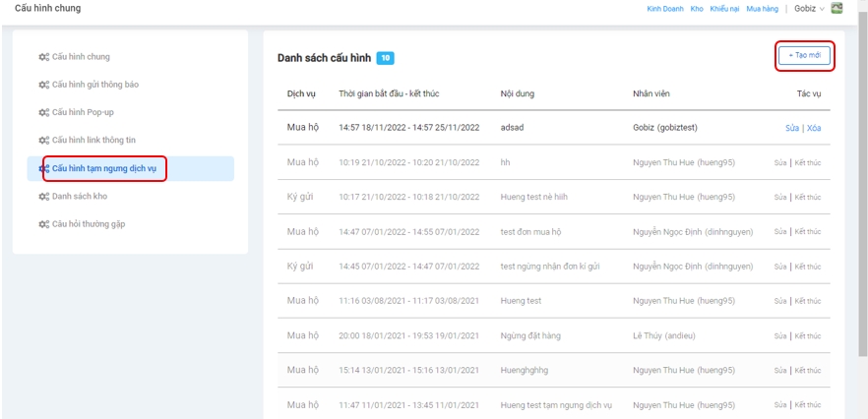Image resolution: width=868 pixels, height=419 pixels.
Task: Click Kết thúc on the hh row
Action: [x=808, y=162]
